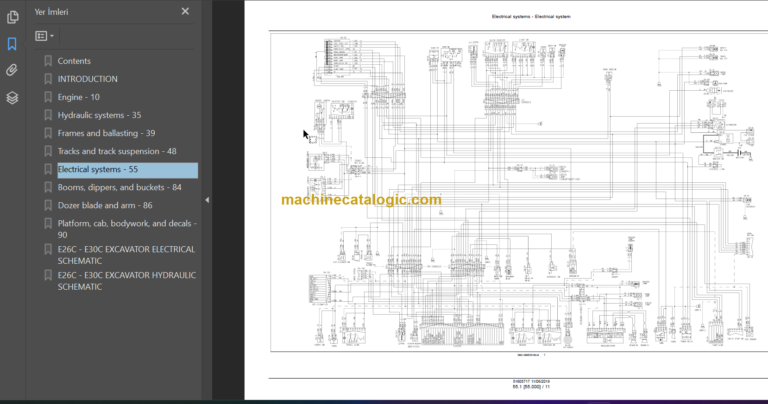768x404 pixels.
Task: Click bookmark icon beside Frames and ballasting
Action: (48, 133)
